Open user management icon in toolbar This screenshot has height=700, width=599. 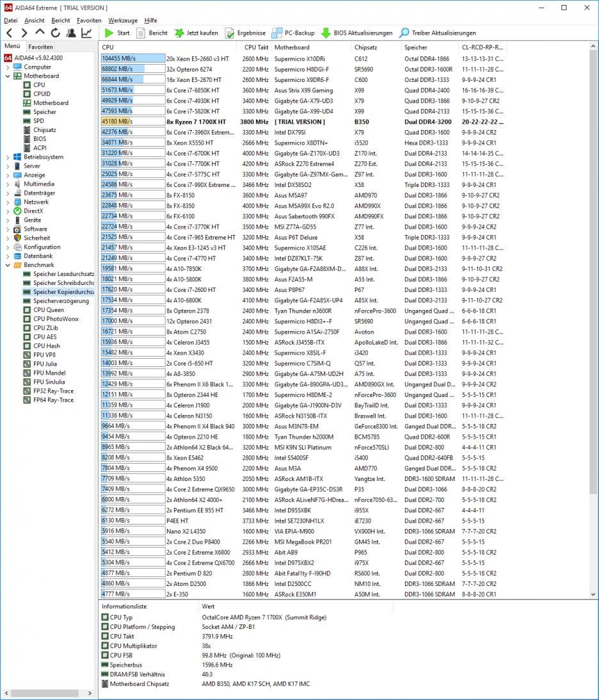pyautogui.click(x=71, y=33)
